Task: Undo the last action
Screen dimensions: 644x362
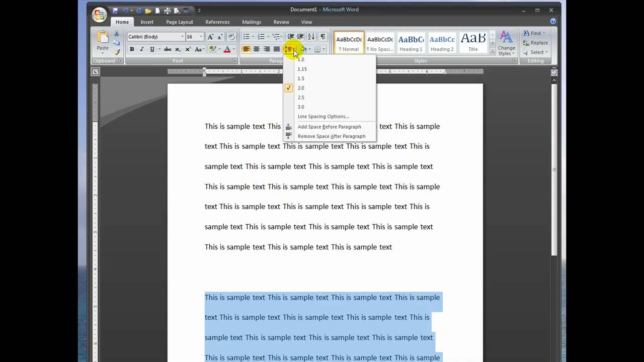Action: click(125, 10)
